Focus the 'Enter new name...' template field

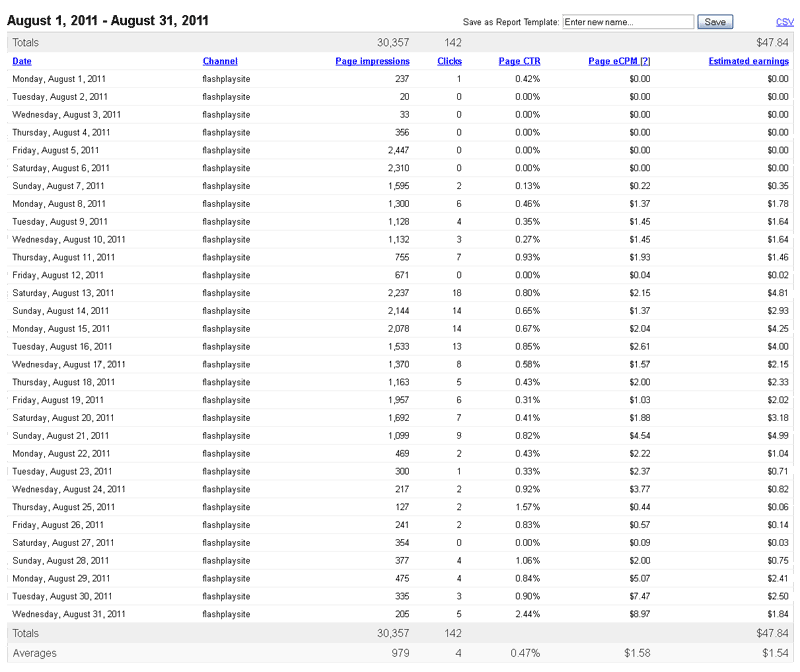(x=628, y=22)
